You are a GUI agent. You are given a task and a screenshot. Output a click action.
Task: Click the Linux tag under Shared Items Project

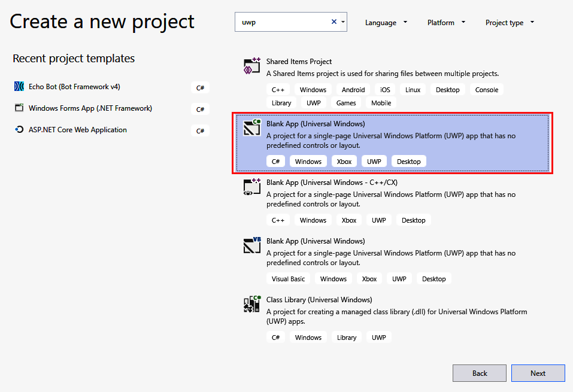coord(413,90)
